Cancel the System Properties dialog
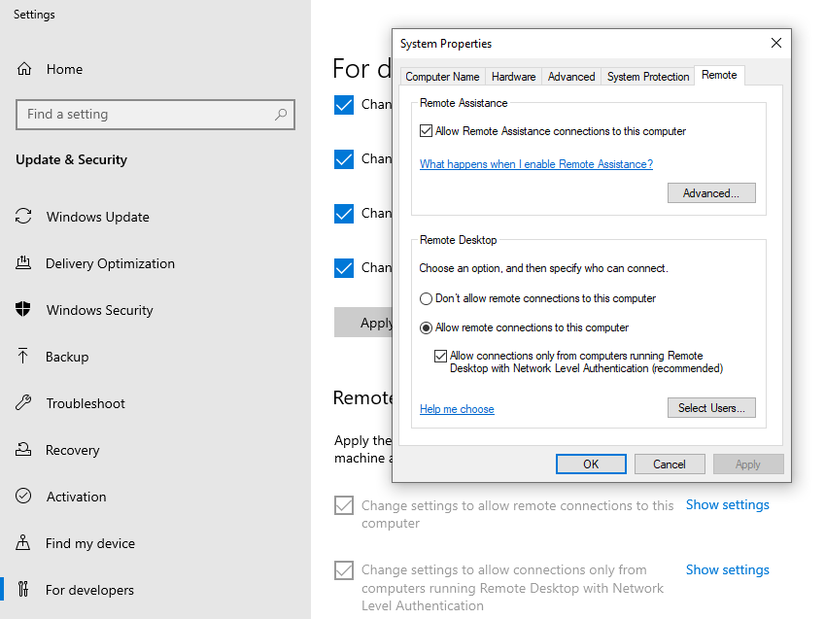This screenshot has height=619, width=825. tap(669, 464)
